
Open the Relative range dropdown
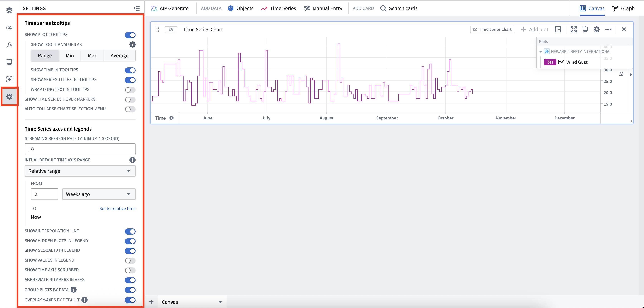coord(80,171)
